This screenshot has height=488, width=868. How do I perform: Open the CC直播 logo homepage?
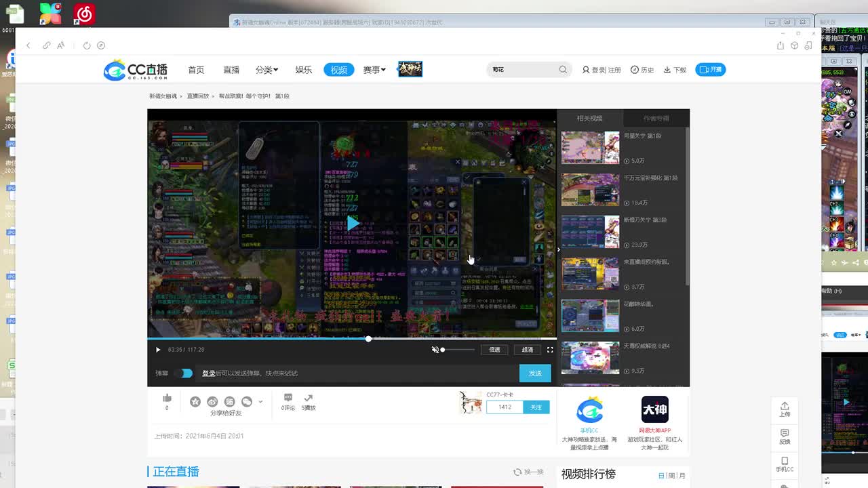136,70
